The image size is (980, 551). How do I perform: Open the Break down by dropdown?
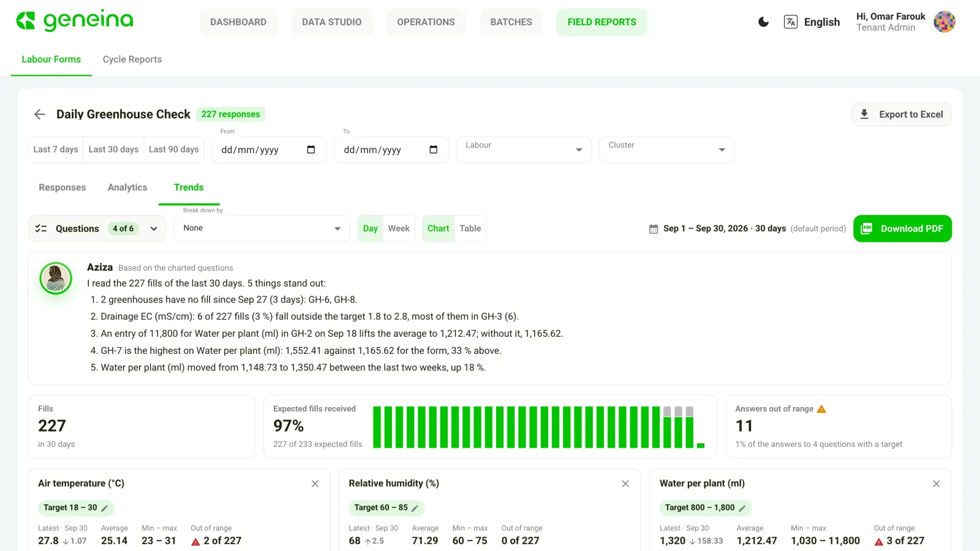coord(262,228)
